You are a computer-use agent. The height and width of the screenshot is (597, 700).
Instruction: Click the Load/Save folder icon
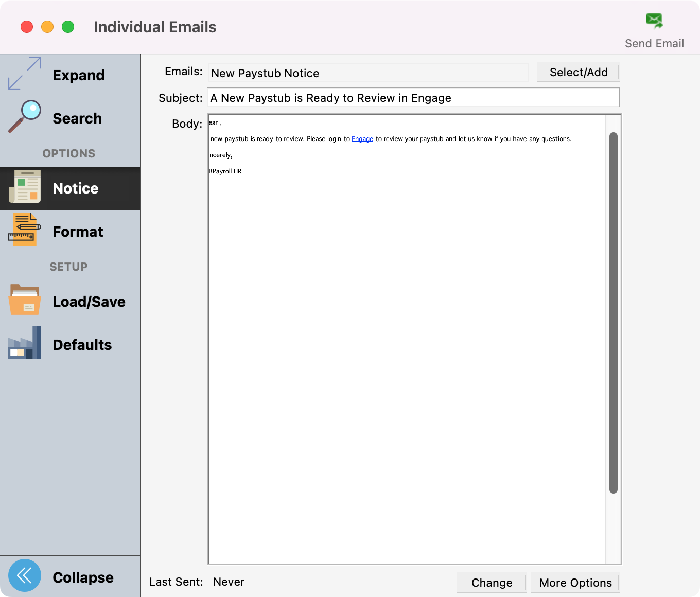[x=25, y=300]
